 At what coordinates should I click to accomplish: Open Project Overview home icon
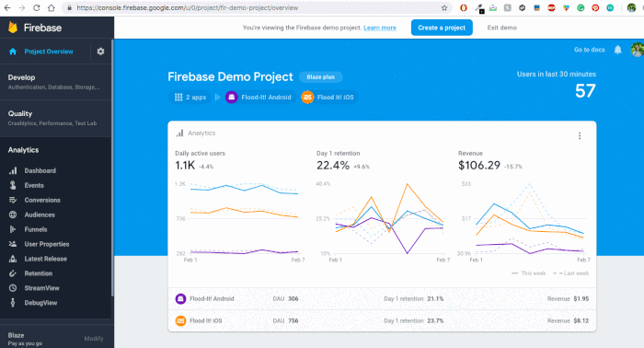(13, 52)
